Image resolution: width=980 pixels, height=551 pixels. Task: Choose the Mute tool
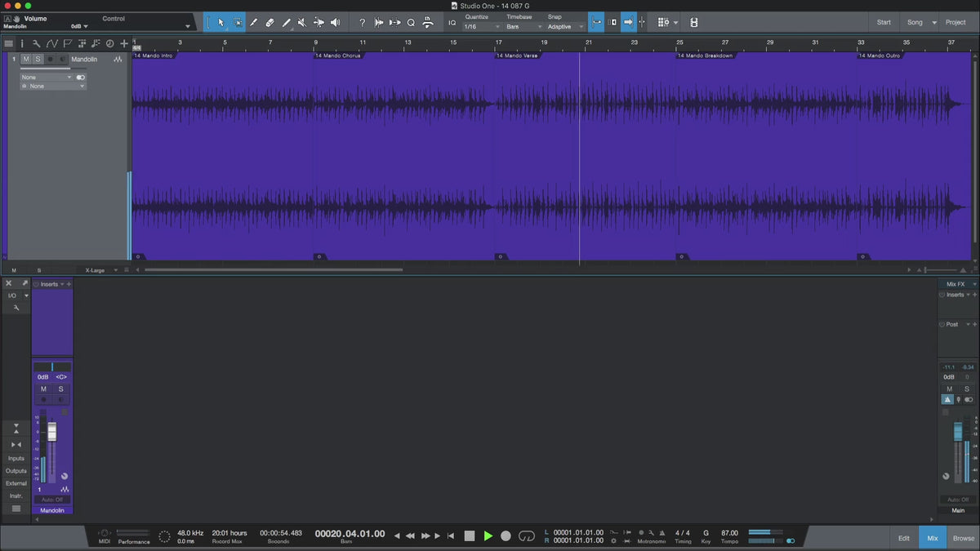(302, 23)
